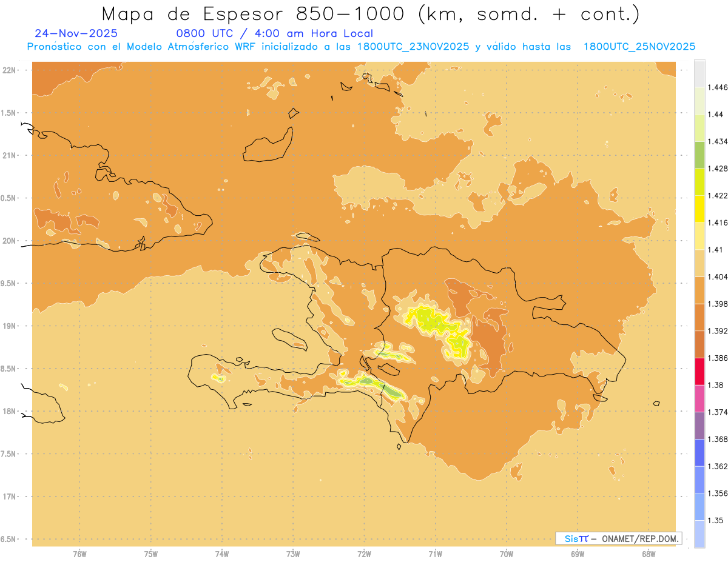The image size is (728, 562).
Task: Click the colorbar value "1.368"
Action: [719, 439]
